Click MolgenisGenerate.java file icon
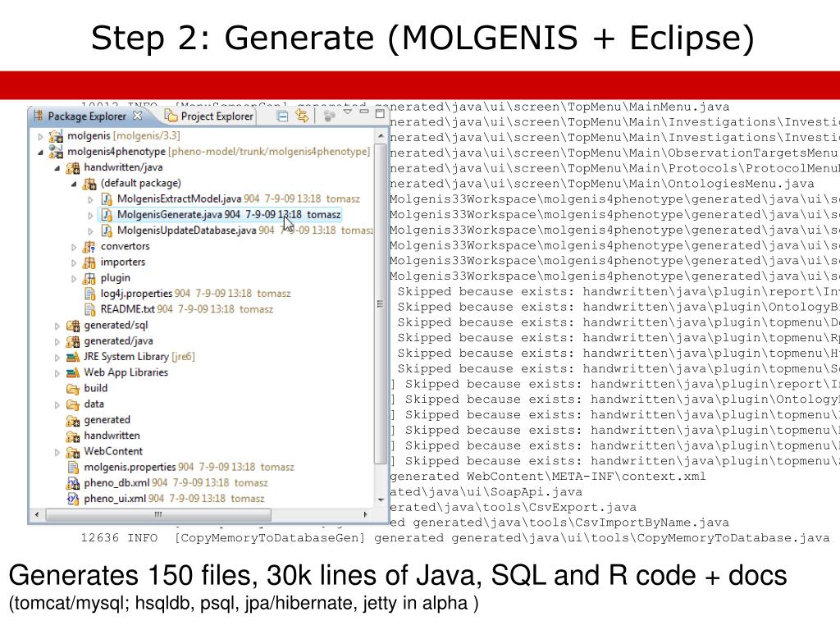 [107, 215]
